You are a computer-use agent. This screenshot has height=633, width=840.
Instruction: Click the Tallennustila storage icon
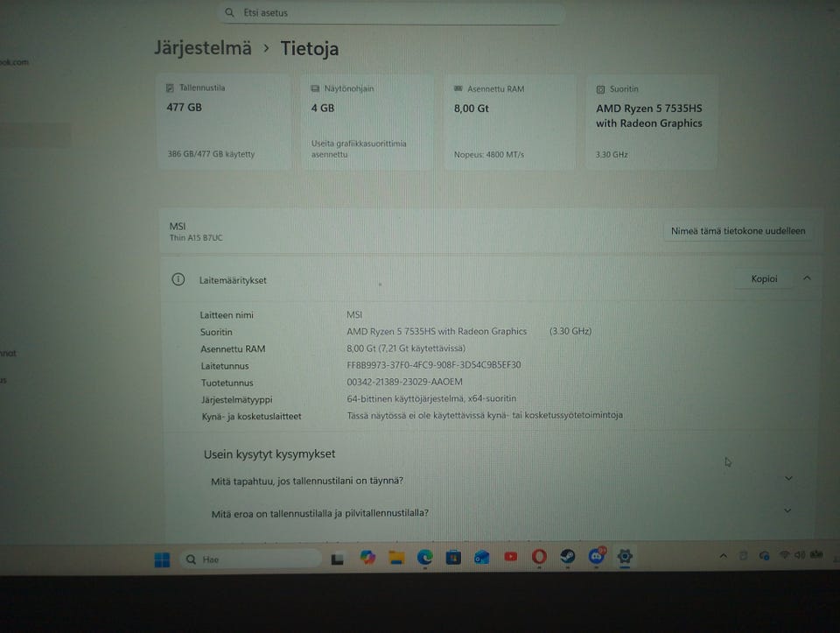(x=170, y=88)
